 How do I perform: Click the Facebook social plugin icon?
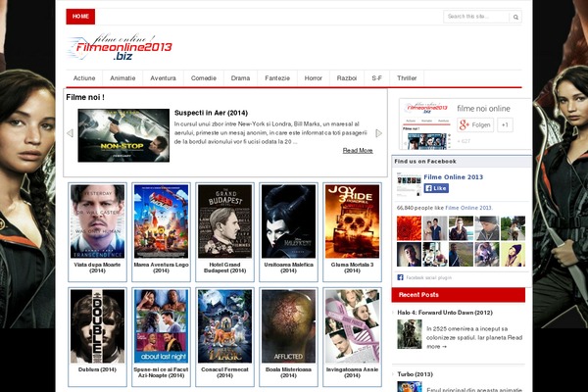pyautogui.click(x=400, y=277)
